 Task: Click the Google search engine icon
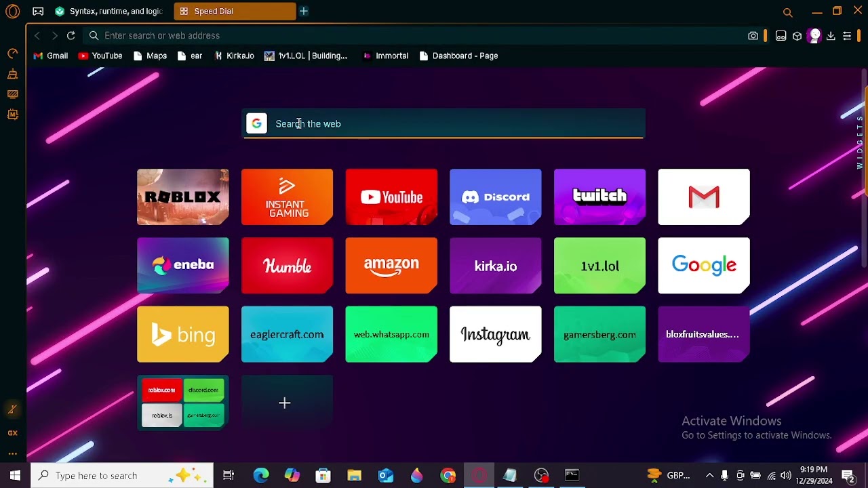click(x=256, y=123)
